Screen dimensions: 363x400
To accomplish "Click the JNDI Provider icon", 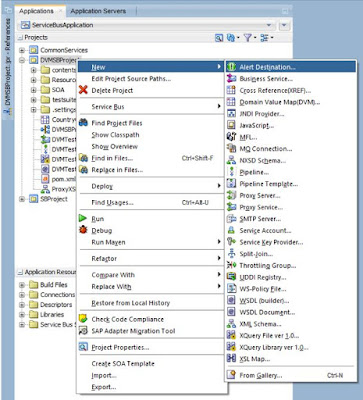I will [x=231, y=114].
